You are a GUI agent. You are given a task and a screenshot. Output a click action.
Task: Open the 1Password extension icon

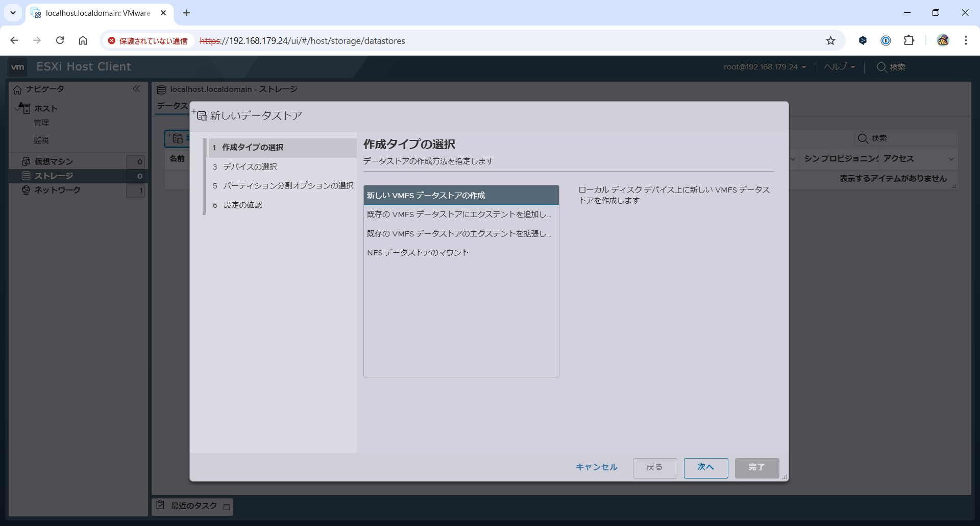tap(886, 40)
